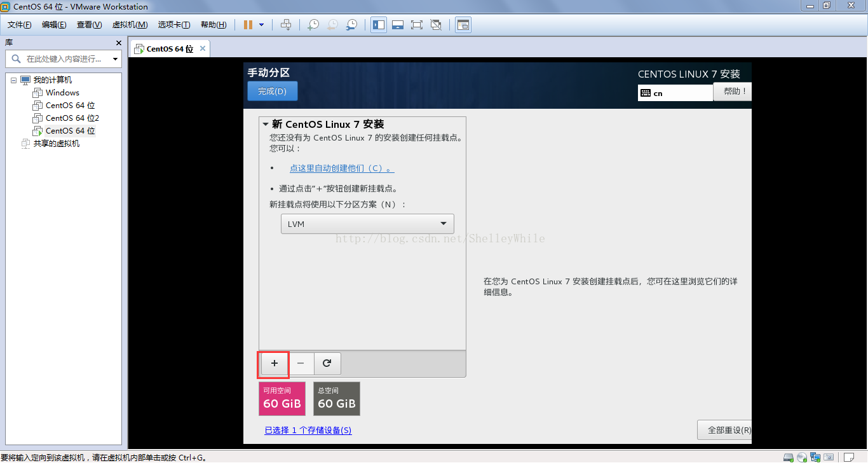
Task: Select the first CentOS 64 位 entry under Windows
Action: (70, 106)
